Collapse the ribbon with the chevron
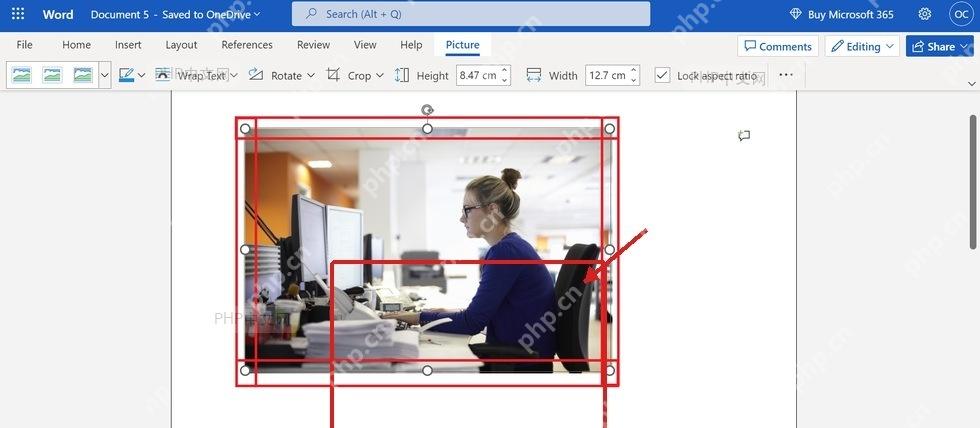This screenshot has height=428, width=980. point(971,83)
